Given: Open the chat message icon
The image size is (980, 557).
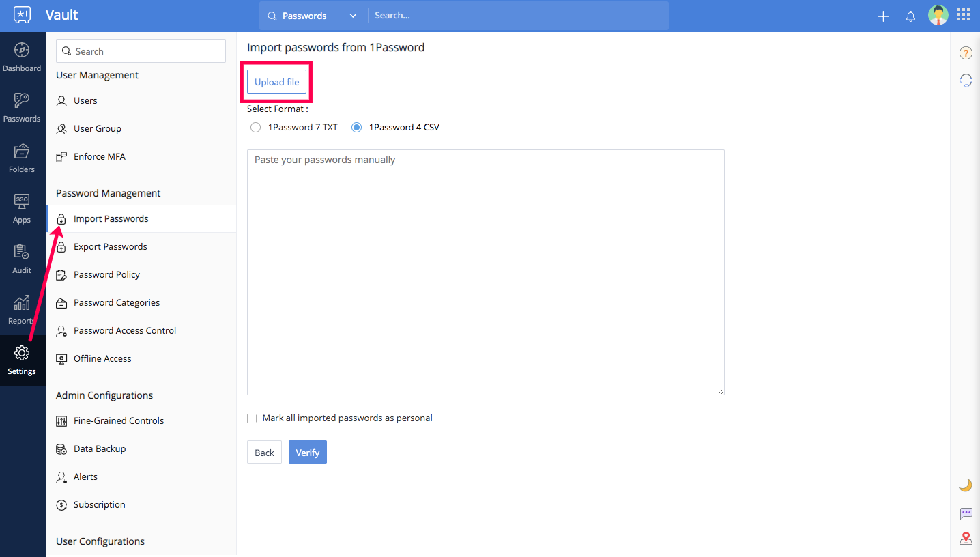Looking at the screenshot, I should point(966,513).
